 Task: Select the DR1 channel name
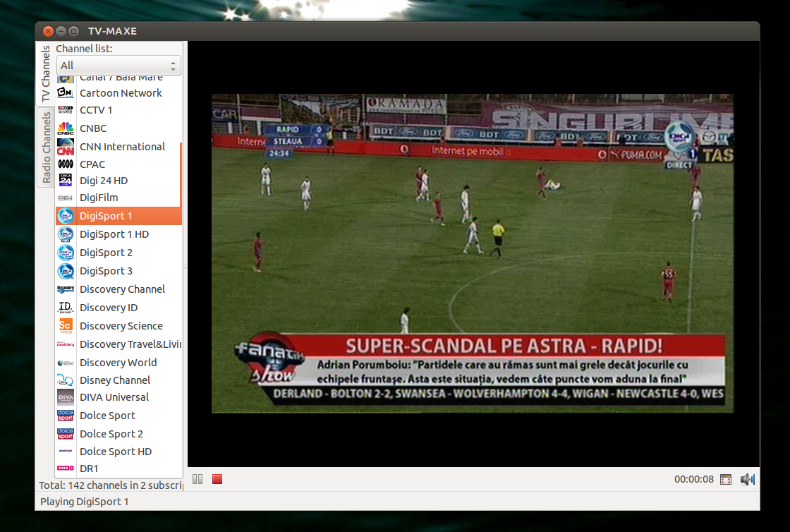click(x=89, y=468)
